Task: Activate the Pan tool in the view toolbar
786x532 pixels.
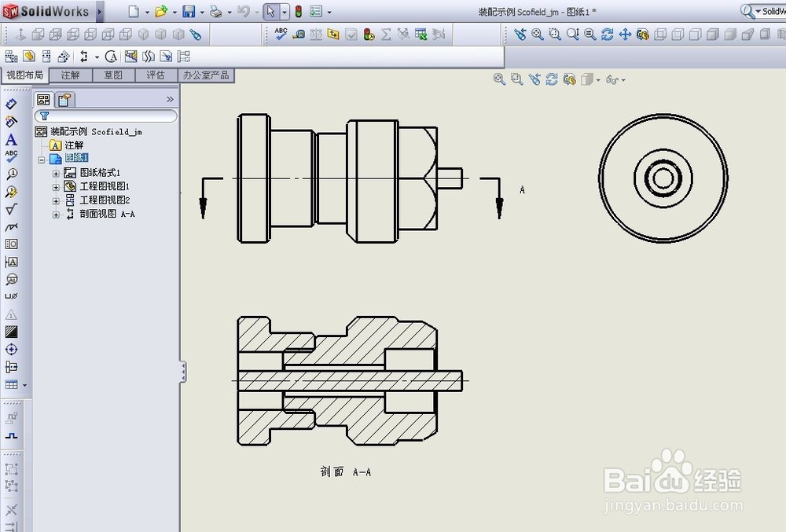Action: pos(623,35)
